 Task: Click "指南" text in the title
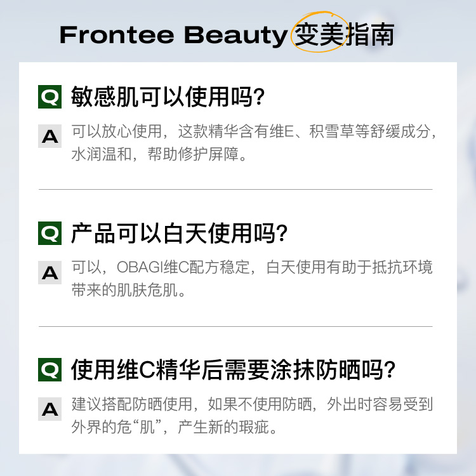click(371, 34)
